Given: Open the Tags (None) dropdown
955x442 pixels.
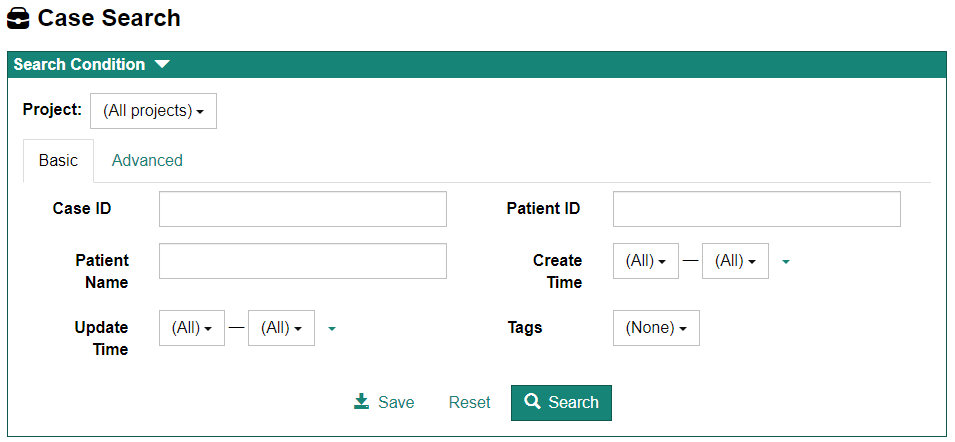Looking at the screenshot, I should pyautogui.click(x=655, y=328).
